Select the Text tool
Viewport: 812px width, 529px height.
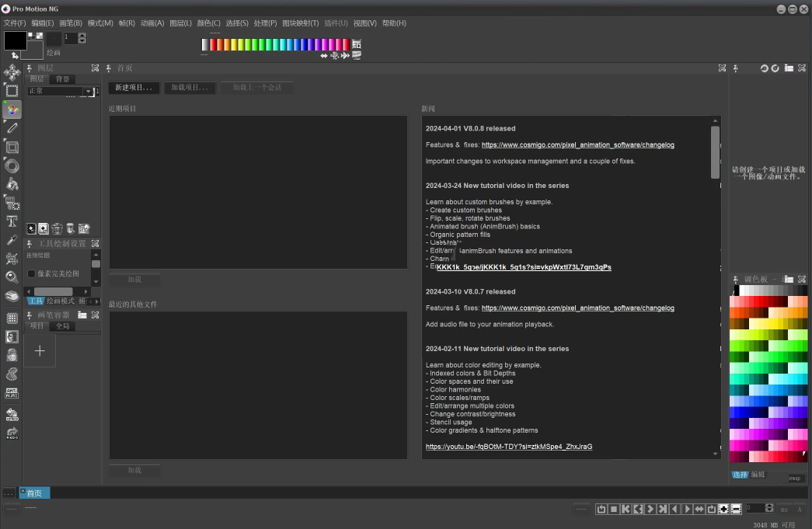tap(12, 221)
